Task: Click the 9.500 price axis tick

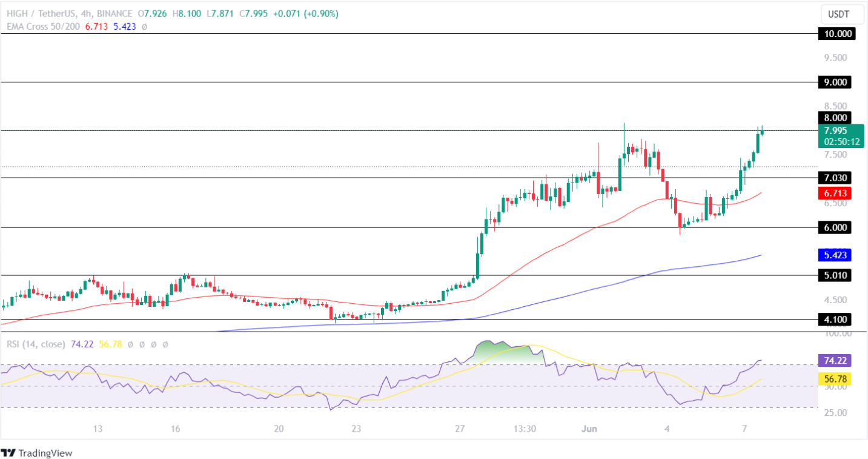Action: click(x=835, y=58)
